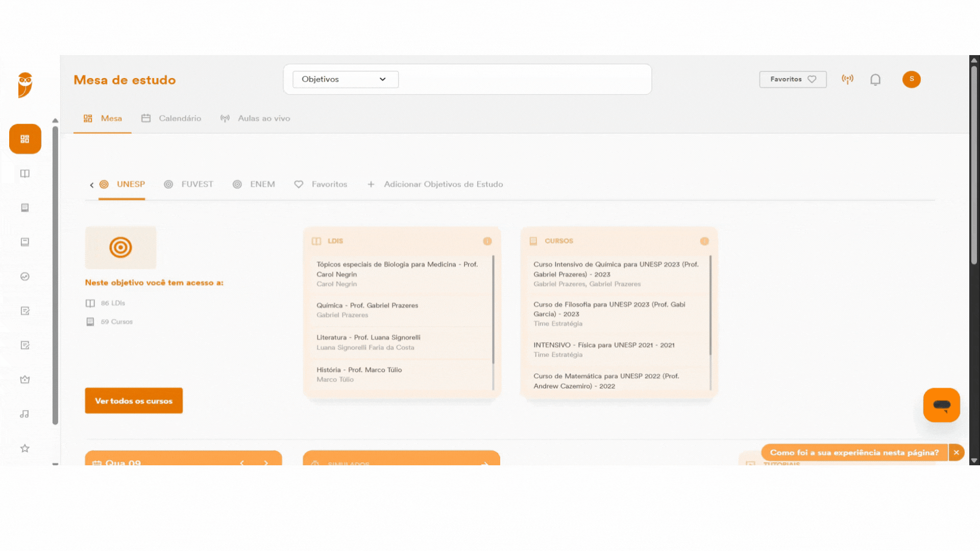Image resolution: width=980 pixels, height=551 pixels.
Task: Click the music notes icon in the sidebar
Action: click(x=24, y=414)
